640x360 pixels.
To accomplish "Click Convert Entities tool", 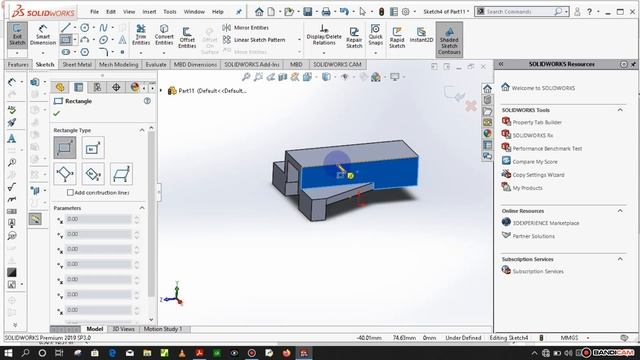I will (x=164, y=35).
